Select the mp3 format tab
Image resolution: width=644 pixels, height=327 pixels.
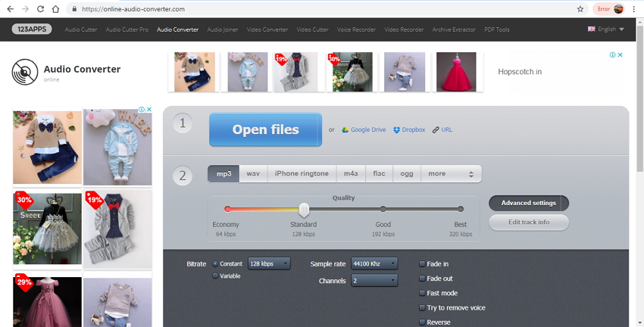click(x=224, y=174)
